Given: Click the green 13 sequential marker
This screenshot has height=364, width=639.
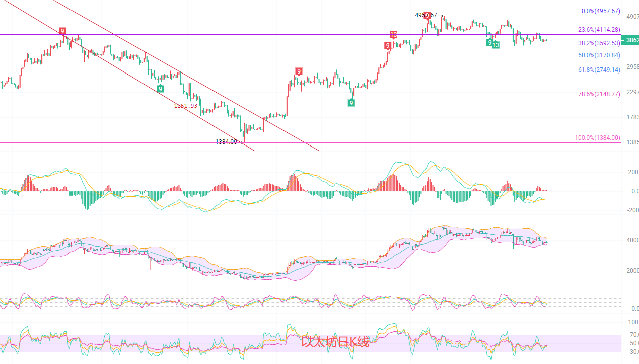Looking at the screenshot, I should pyautogui.click(x=496, y=45).
